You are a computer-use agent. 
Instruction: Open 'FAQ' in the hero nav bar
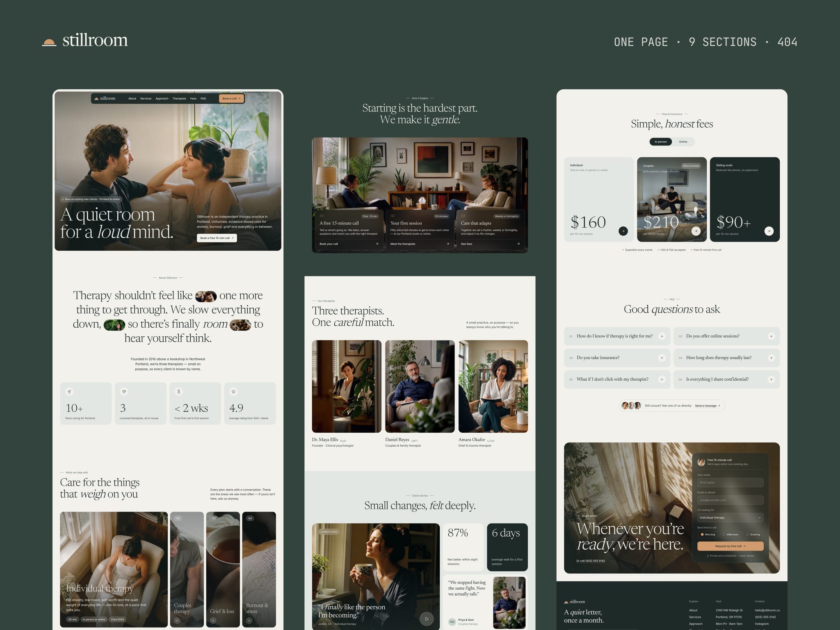pyautogui.click(x=203, y=98)
